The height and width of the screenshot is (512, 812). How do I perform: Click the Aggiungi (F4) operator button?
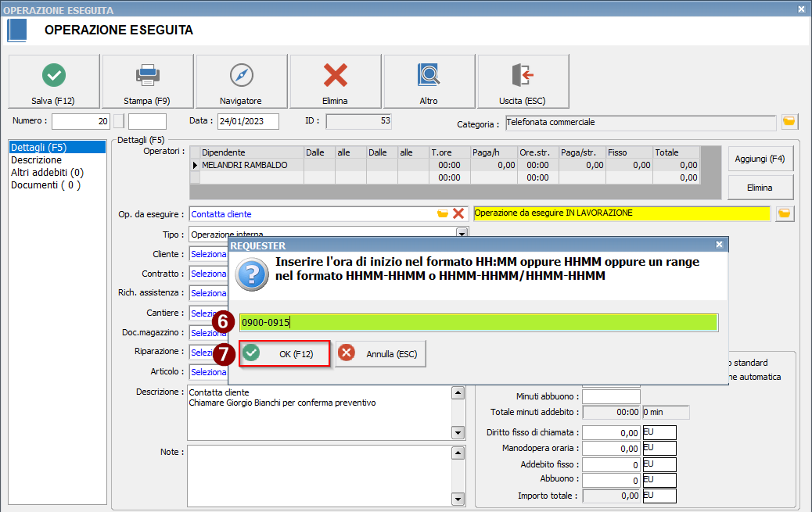pyautogui.click(x=760, y=159)
